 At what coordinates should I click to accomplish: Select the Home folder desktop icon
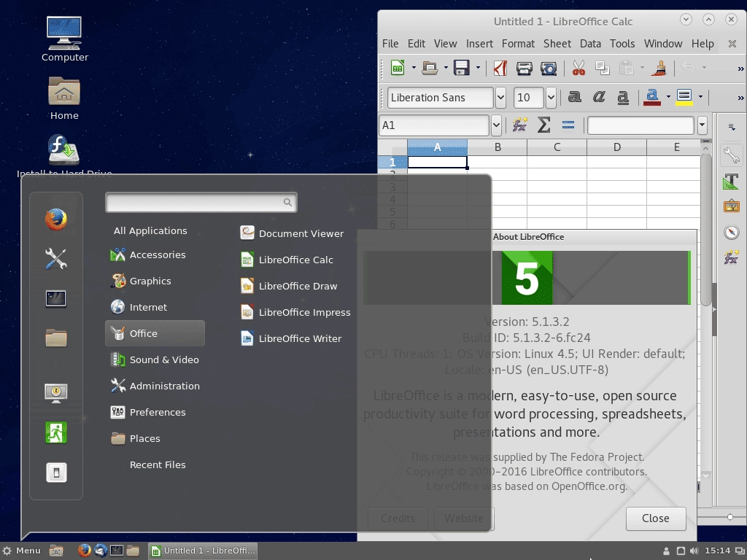[x=64, y=98]
